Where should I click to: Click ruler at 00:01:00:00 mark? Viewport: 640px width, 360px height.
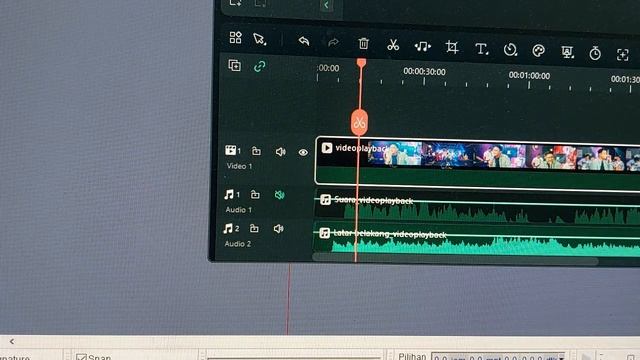pyautogui.click(x=529, y=76)
